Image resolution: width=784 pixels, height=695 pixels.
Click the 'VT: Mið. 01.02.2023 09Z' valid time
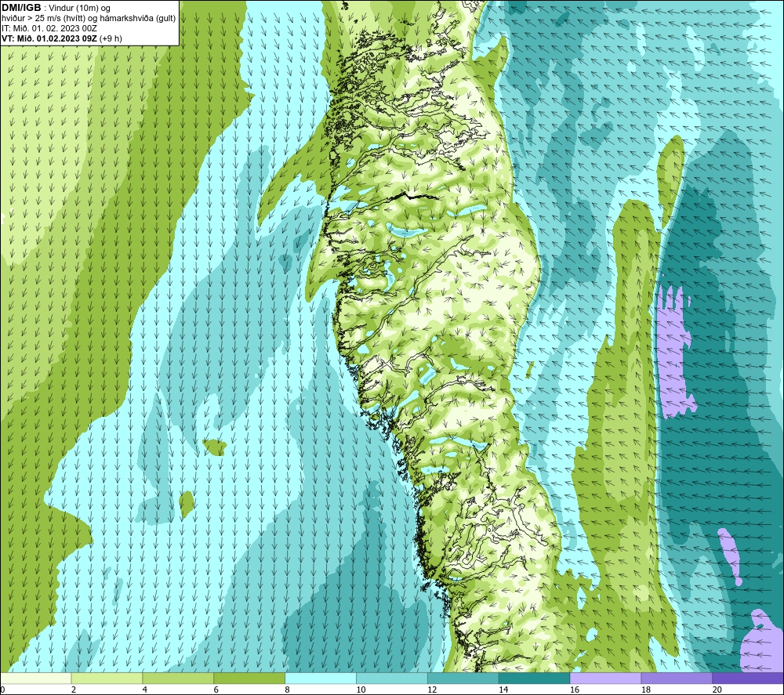(49, 38)
